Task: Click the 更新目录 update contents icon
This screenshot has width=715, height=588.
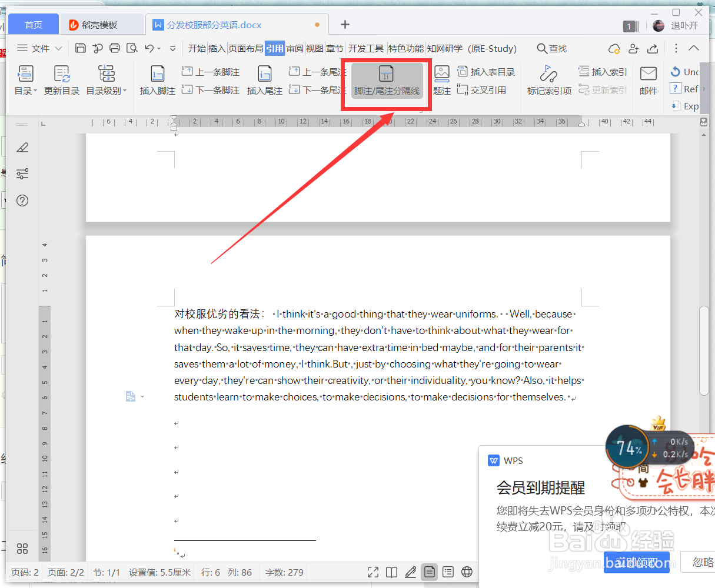Action: click(x=62, y=80)
